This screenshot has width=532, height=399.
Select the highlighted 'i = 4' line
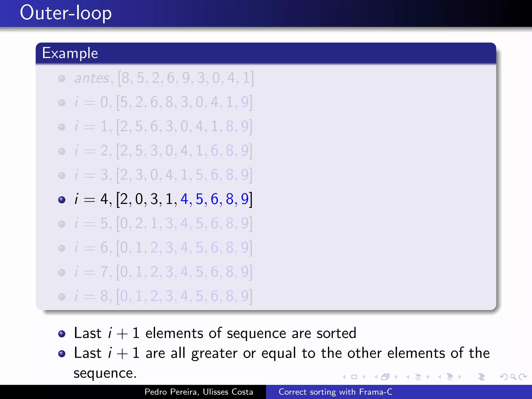click(x=163, y=199)
